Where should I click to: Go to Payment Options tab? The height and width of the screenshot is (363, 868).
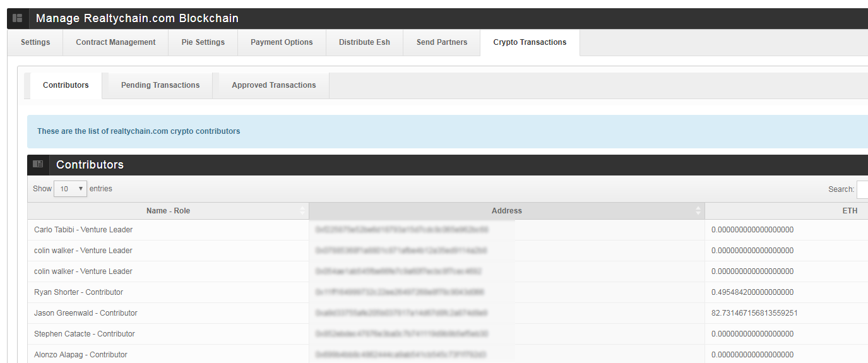pos(282,42)
